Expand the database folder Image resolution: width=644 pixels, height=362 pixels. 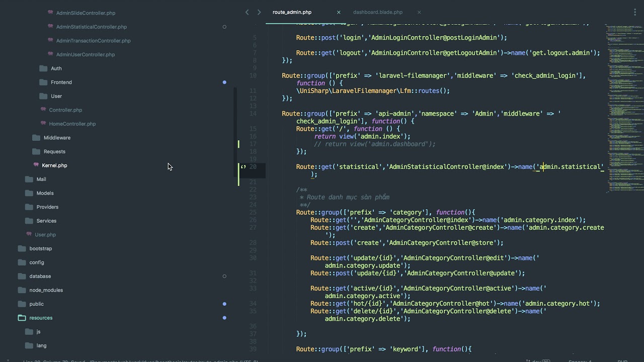40,276
